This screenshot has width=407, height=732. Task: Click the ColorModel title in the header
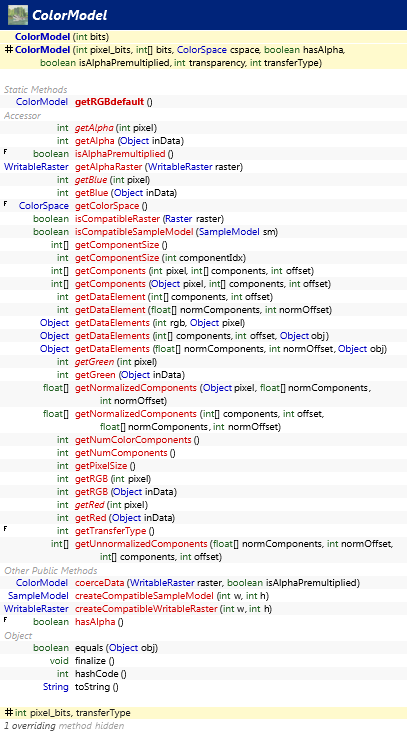coord(70,15)
